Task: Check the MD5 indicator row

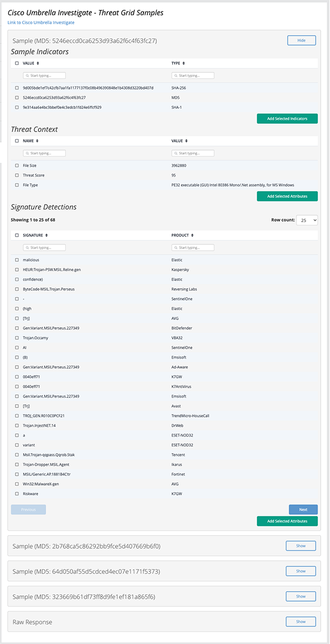Action: (x=17, y=98)
